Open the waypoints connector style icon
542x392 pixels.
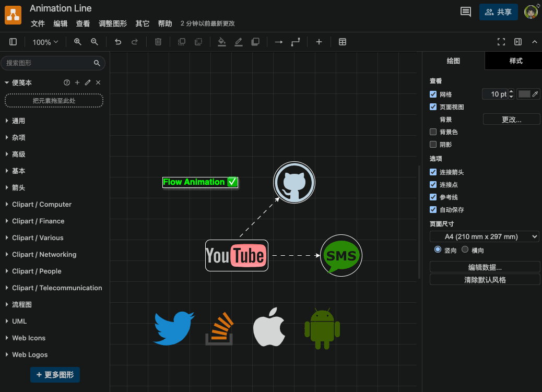[x=296, y=42]
